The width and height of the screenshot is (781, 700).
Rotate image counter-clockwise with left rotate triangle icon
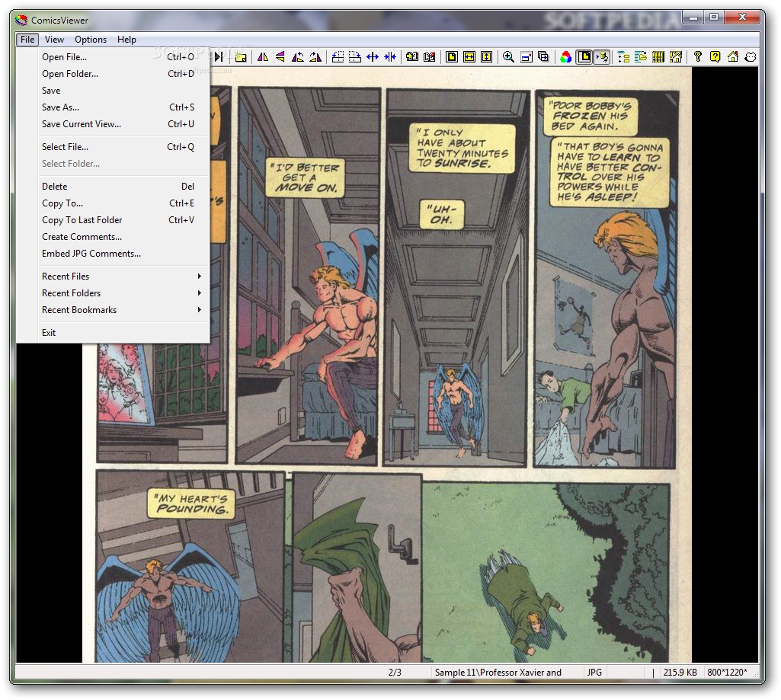298,57
